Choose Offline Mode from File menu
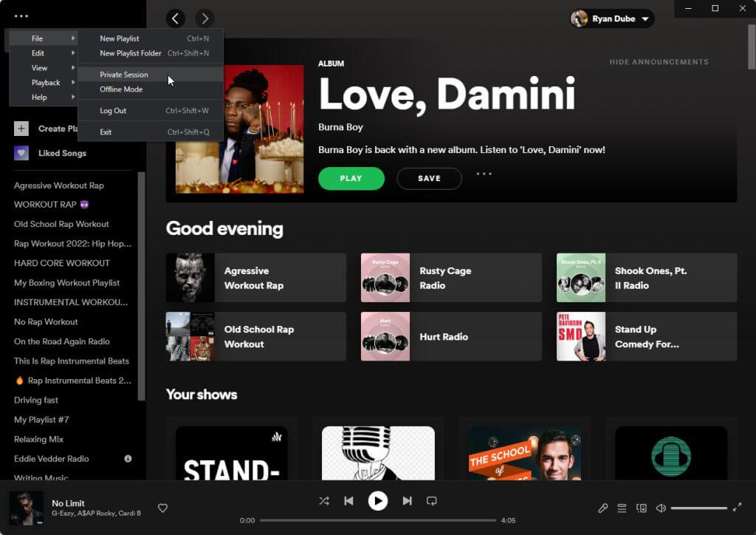 121,89
